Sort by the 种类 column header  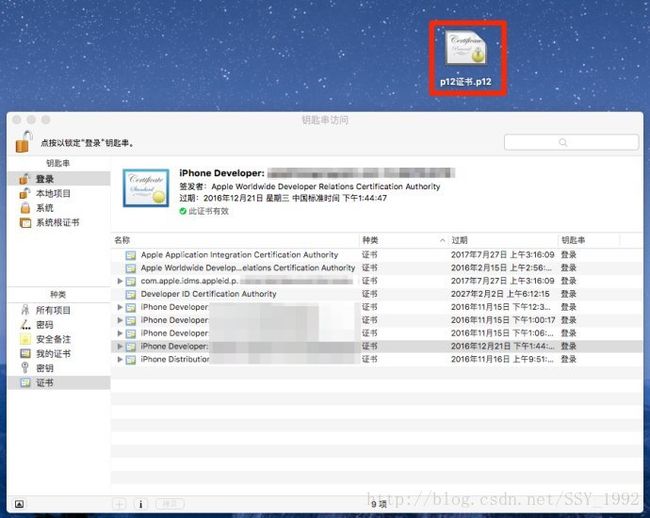click(x=404, y=240)
